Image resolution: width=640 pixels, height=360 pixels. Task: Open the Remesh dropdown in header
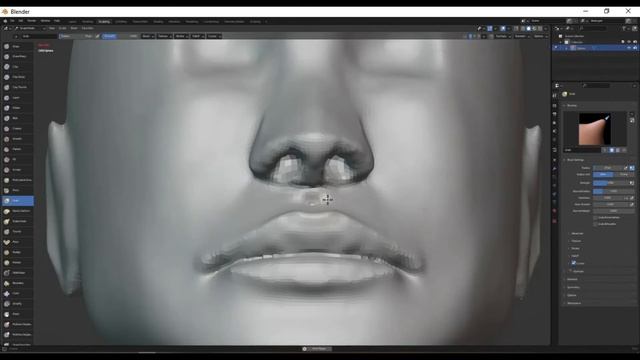(x=522, y=36)
